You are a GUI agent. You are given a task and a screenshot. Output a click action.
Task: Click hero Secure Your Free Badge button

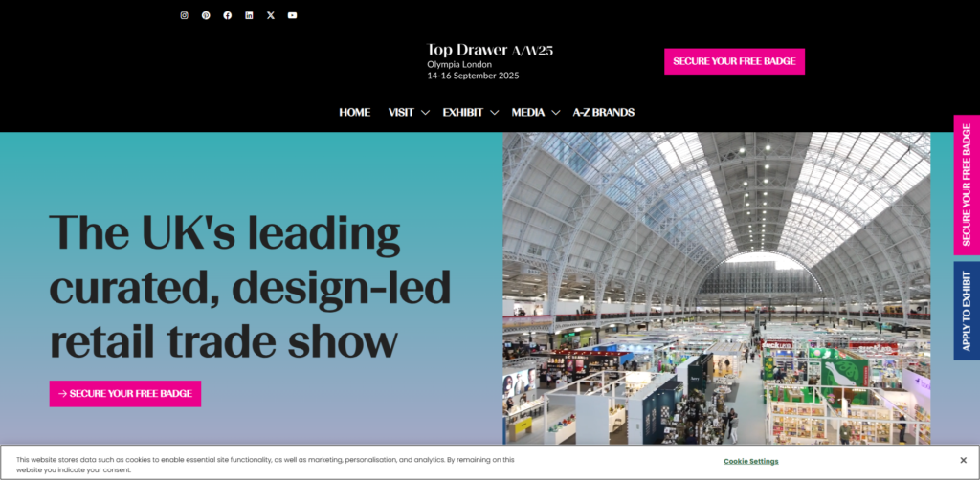tap(125, 394)
